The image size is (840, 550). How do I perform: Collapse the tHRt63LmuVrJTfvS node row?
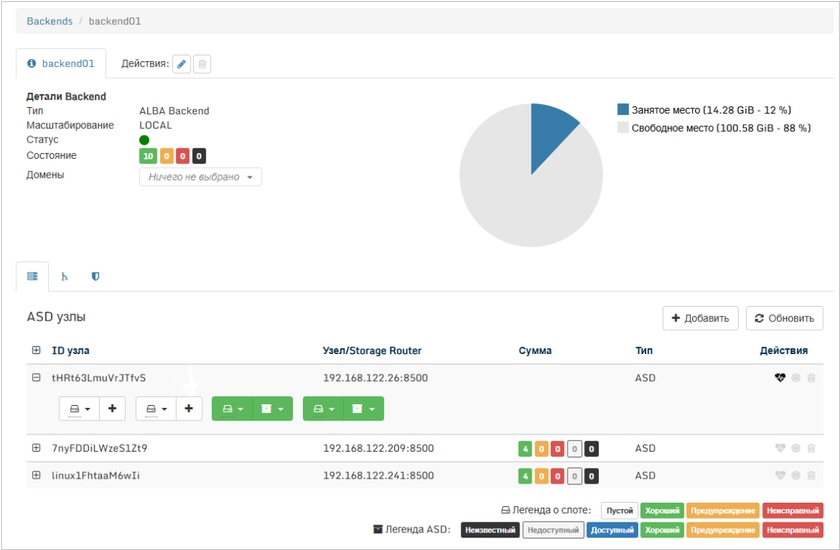click(36, 378)
